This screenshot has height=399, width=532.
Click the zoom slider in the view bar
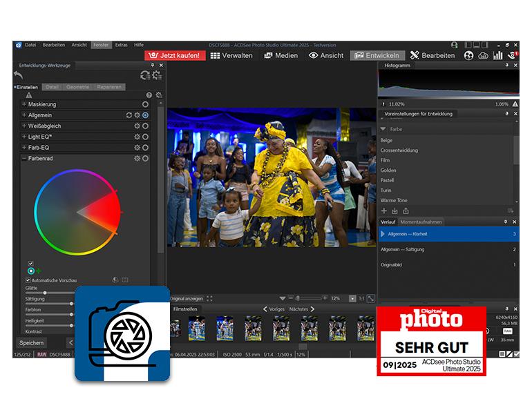coord(308,299)
